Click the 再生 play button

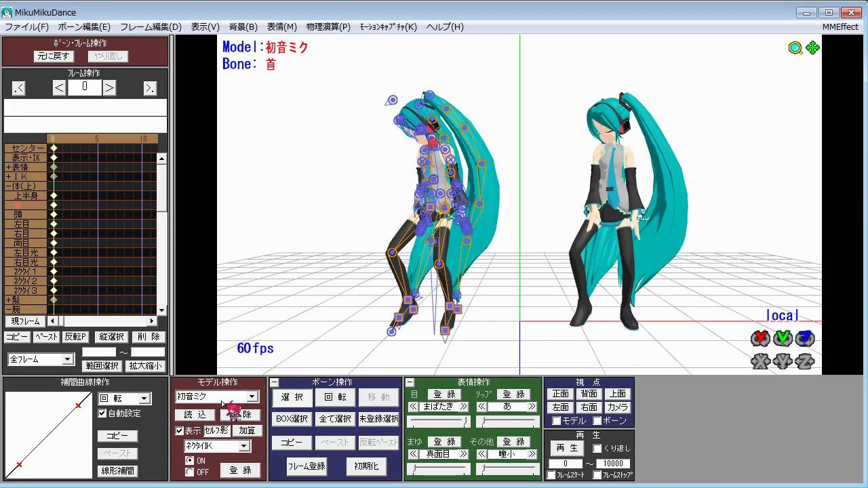pos(566,448)
